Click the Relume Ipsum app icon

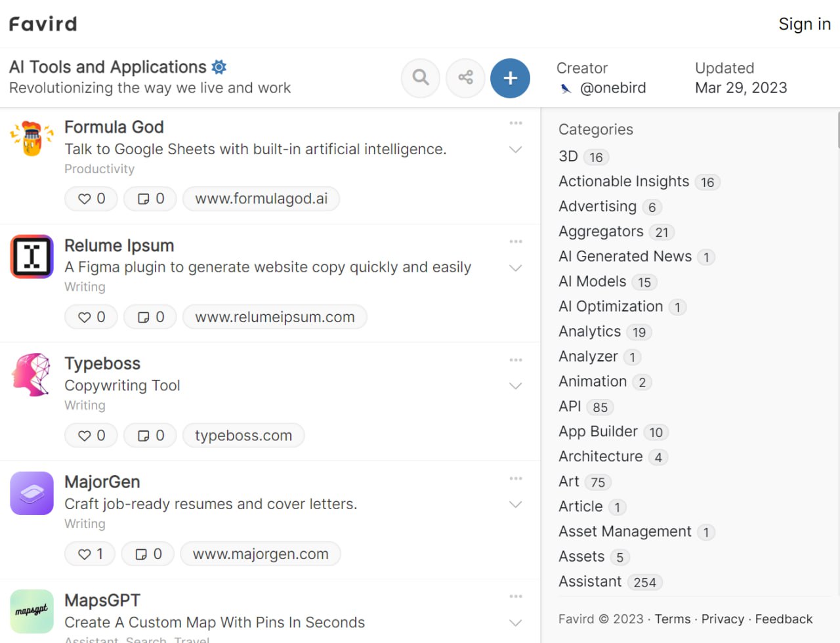pyautogui.click(x=31, y=257)
